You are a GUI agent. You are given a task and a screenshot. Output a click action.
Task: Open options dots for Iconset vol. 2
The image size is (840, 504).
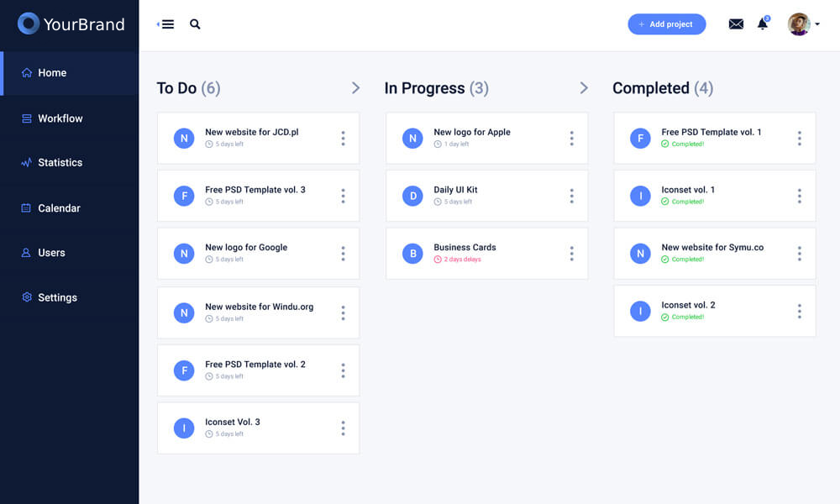800,311
